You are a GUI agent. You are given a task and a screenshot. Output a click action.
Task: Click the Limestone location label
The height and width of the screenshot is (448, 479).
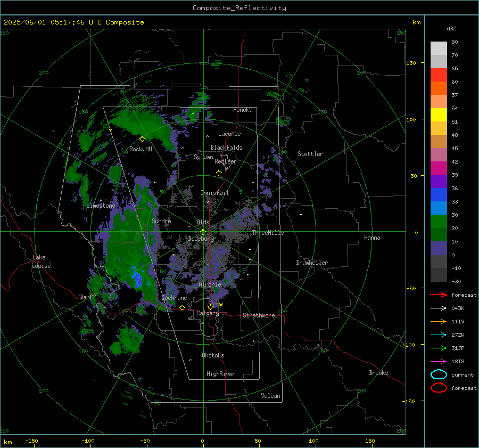click(101, 206)
